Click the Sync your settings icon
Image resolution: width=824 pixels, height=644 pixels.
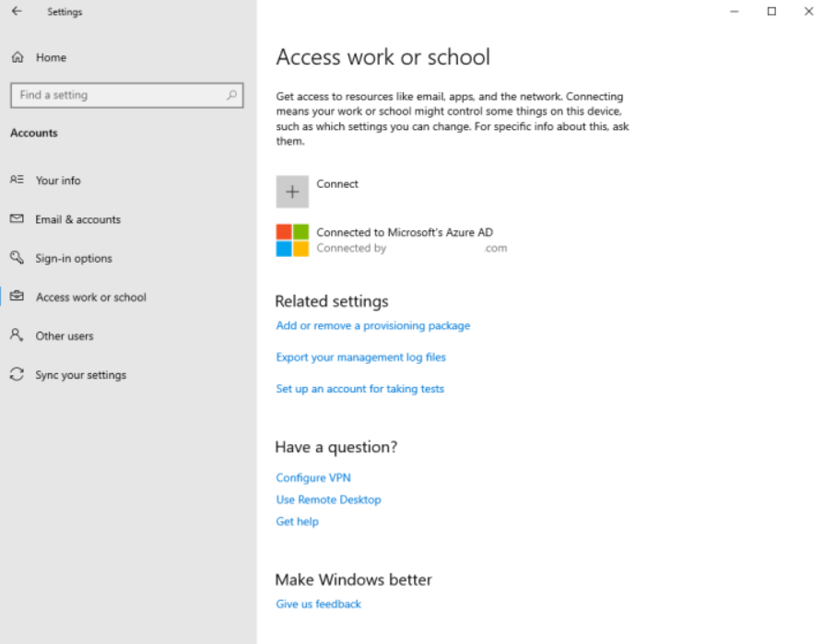[17, 375]
